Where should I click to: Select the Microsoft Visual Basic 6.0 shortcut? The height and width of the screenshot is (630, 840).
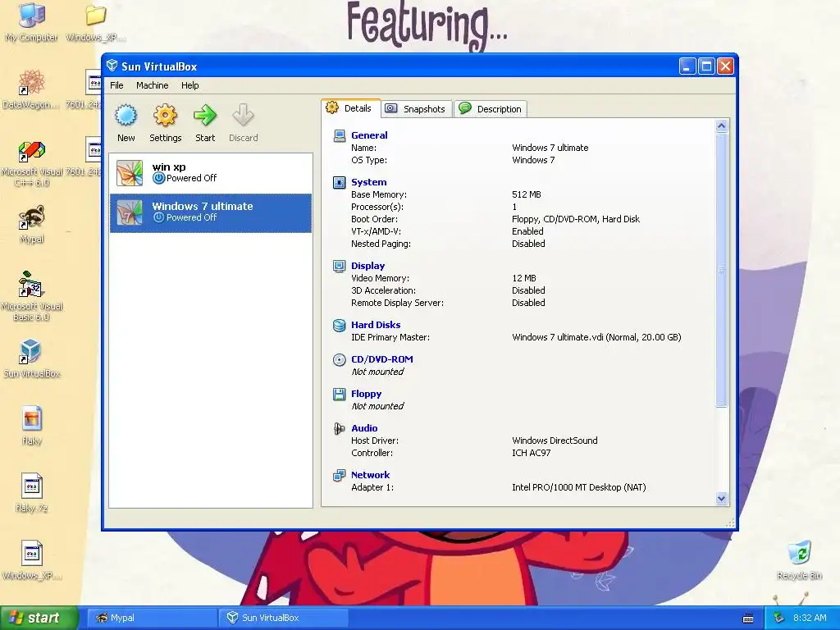click(x=32, y=296)
